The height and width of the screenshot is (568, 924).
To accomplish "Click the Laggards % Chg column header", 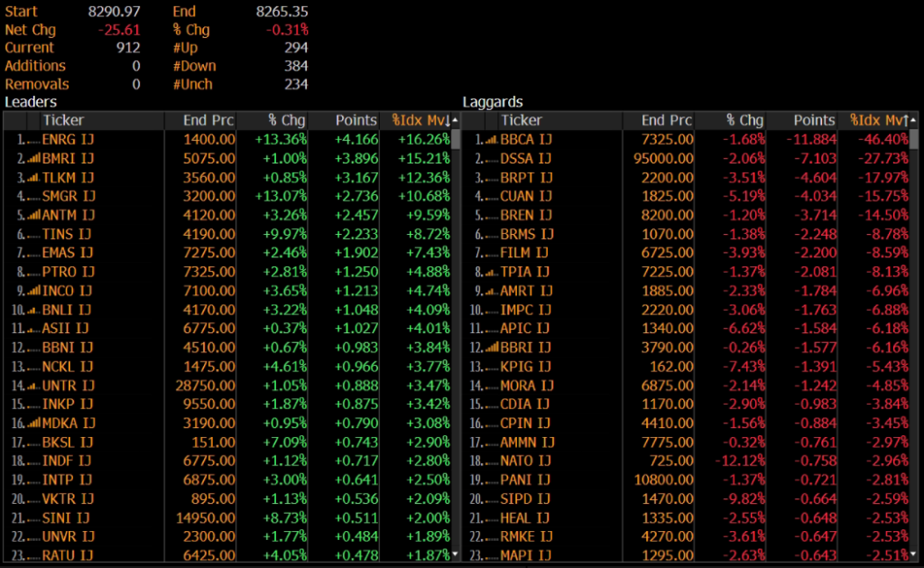I will click(x=744, y=120).
